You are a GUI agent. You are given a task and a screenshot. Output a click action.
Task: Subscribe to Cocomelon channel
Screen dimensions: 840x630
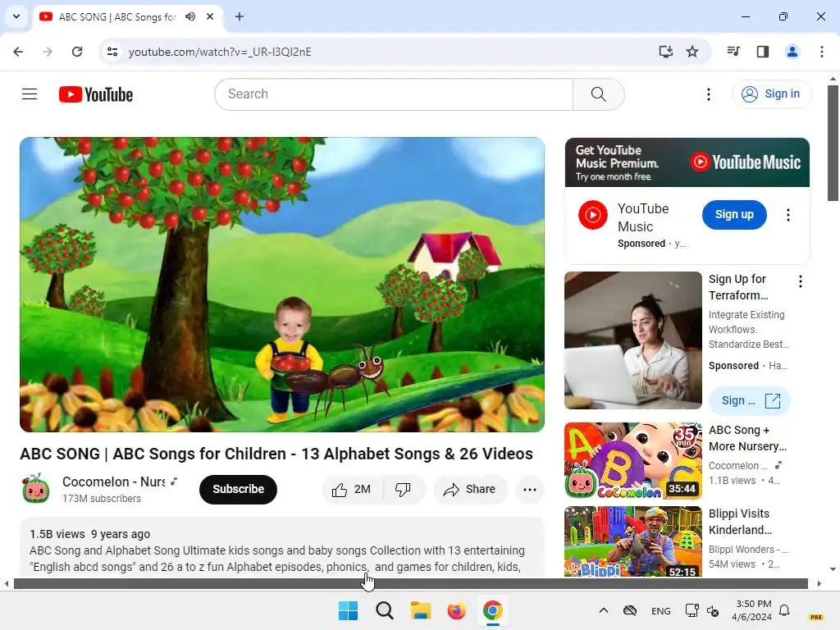[238, 489]
